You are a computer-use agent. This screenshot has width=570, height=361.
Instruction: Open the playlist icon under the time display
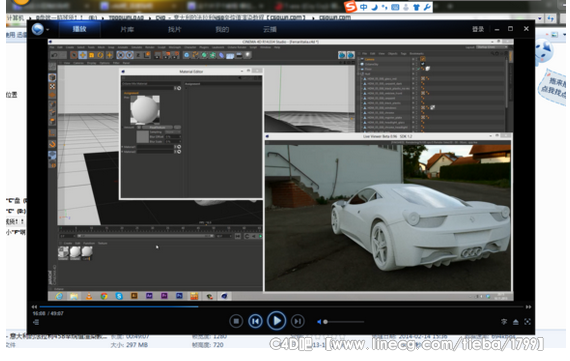[36, 322]
